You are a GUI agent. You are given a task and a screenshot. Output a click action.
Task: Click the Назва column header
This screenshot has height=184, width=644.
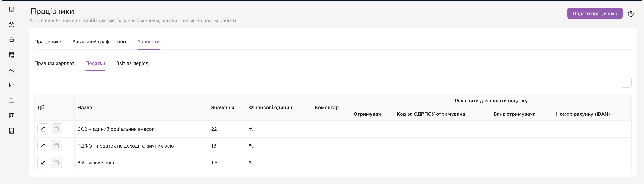point(85,108)
